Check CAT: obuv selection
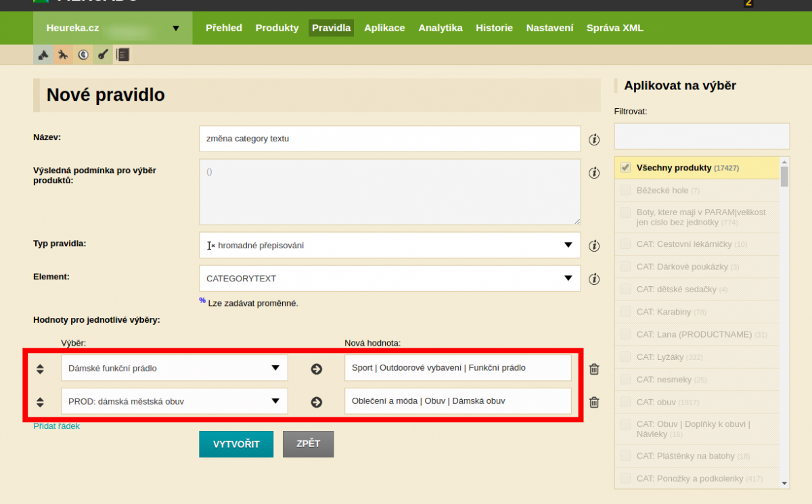This screenshot has width=812, height=504. pyautogui.click(x=625, y=402)
